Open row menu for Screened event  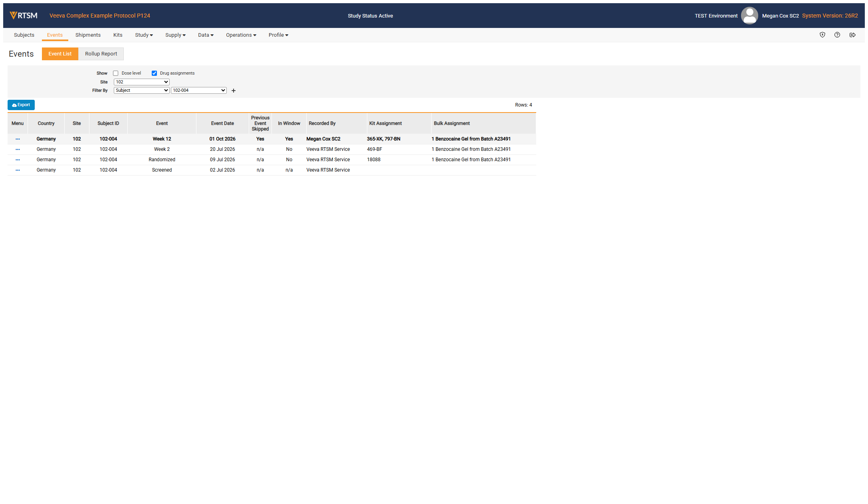(x=18, y=170)
